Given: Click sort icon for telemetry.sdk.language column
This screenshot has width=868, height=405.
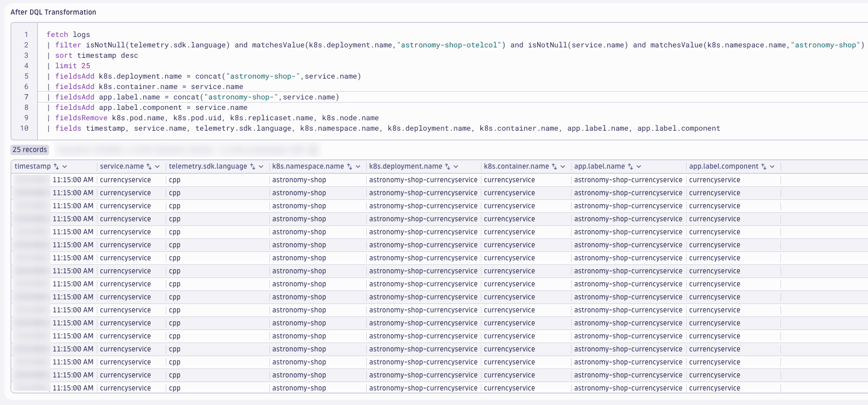Looking at the screenshot, I should coord(253,167).
